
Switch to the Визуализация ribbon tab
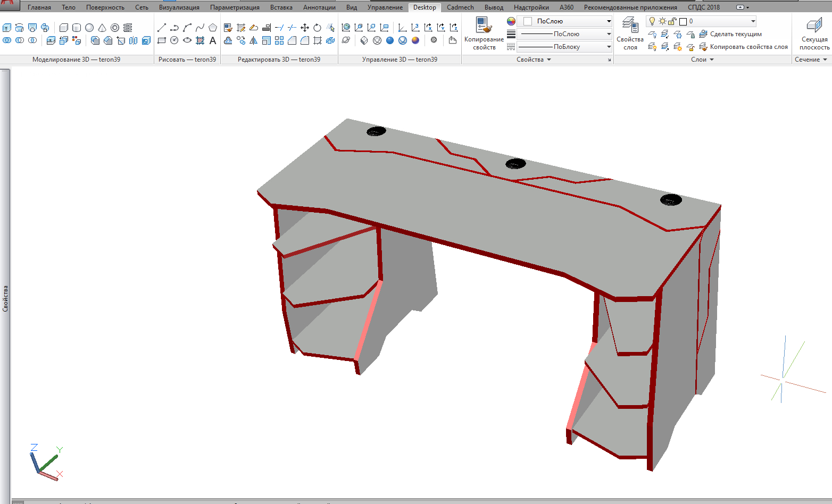(179, 7)
